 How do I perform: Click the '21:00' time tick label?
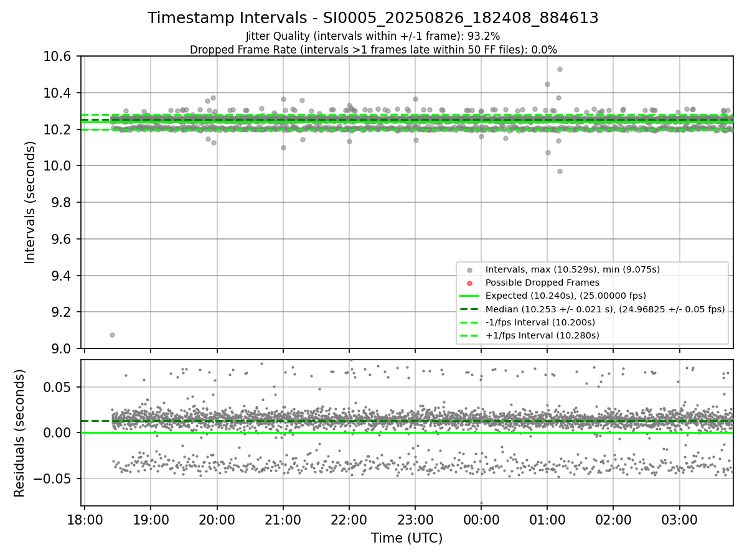tap(283, 519)
